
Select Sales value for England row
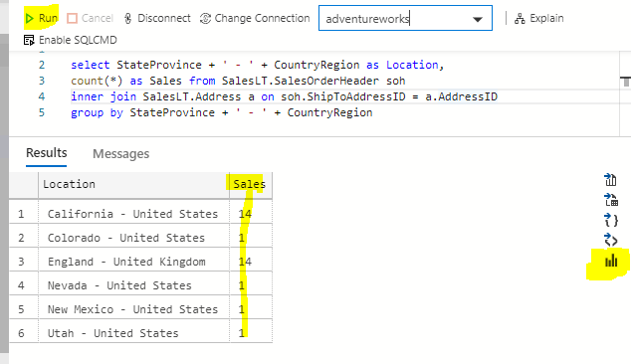coord(251,262)
